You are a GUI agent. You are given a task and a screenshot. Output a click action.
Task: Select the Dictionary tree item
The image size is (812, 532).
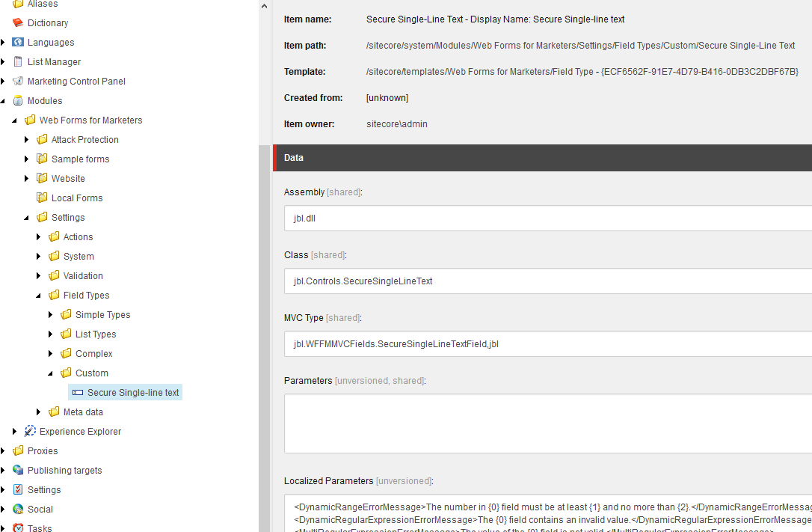pyautogui.click(x=48, y=22)
